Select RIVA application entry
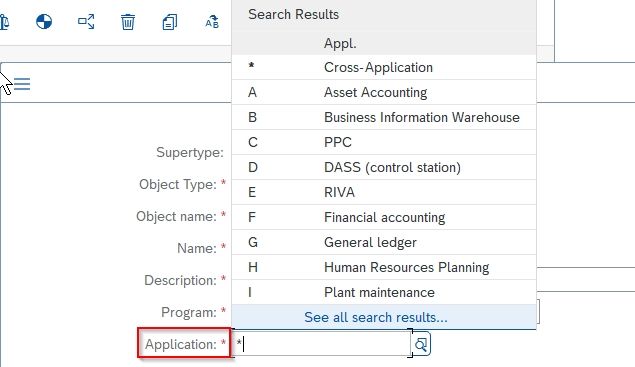Image resolution: width=635 pixels, height=367 pixels. coord(384,192)
